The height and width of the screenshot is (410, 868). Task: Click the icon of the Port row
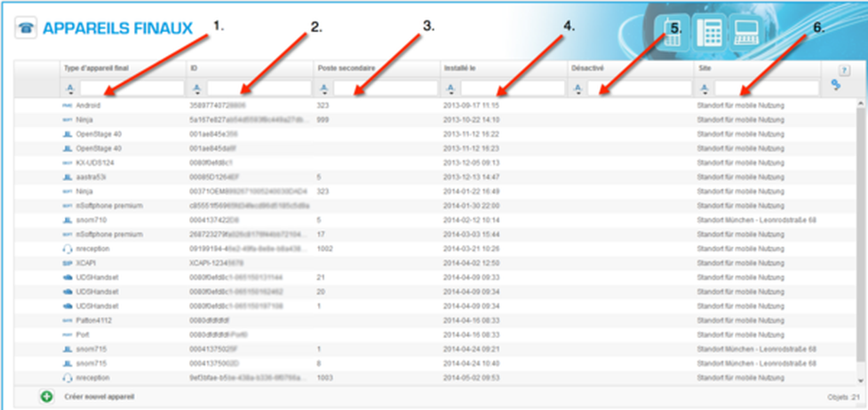click(68, 335)
